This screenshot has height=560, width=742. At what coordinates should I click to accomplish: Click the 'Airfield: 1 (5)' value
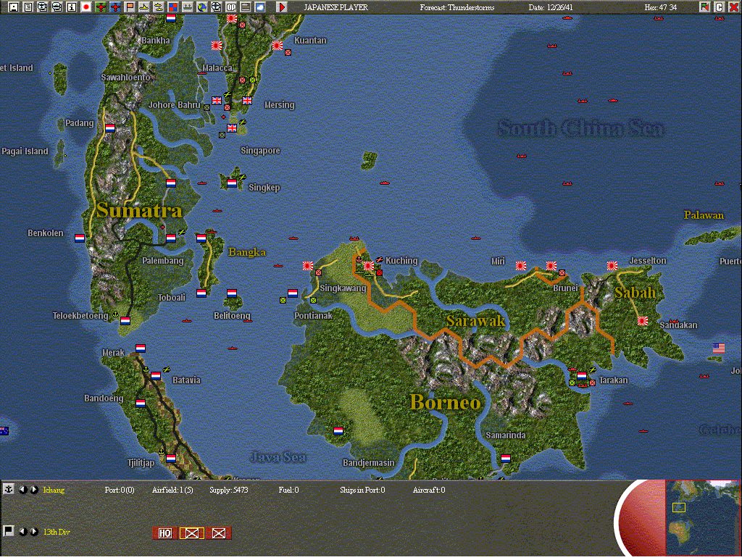pos(172,490)
